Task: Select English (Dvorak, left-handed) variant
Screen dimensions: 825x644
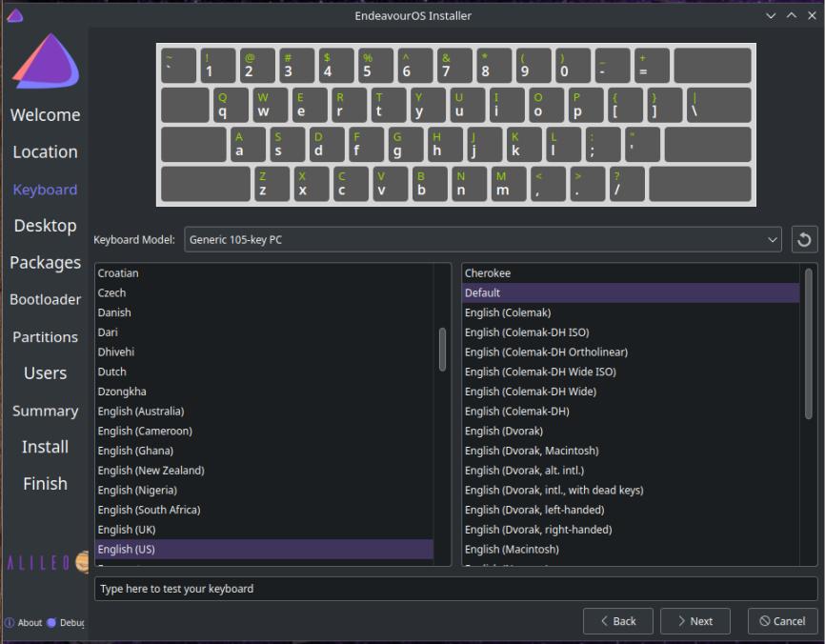Action: click(x=631, y=510)
